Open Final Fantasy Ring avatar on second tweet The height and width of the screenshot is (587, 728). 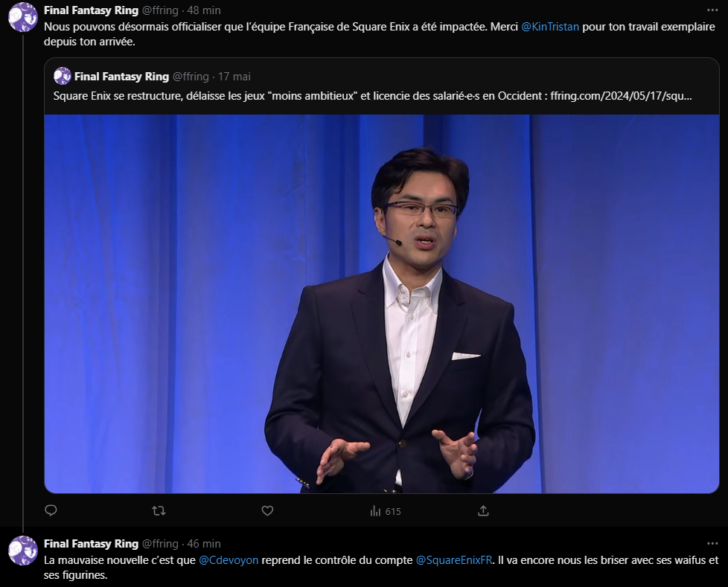(23, 551)
